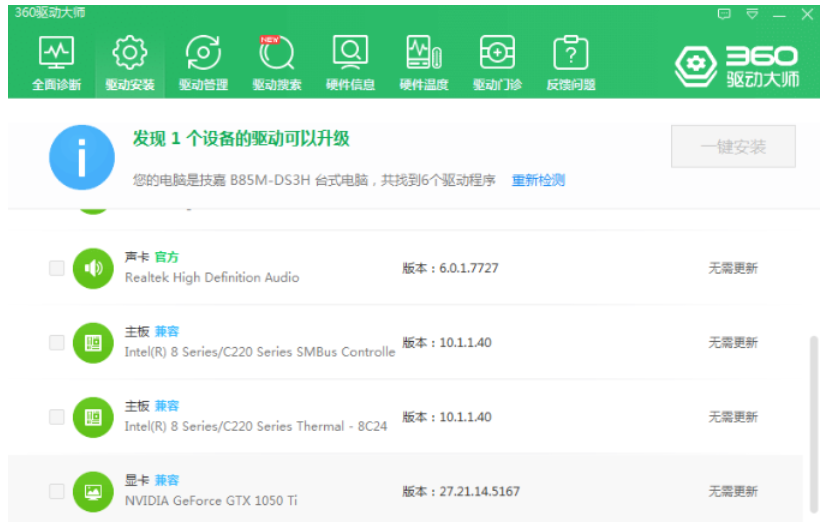Open the 反馈问题 feedback page

(x=571, y=63)
